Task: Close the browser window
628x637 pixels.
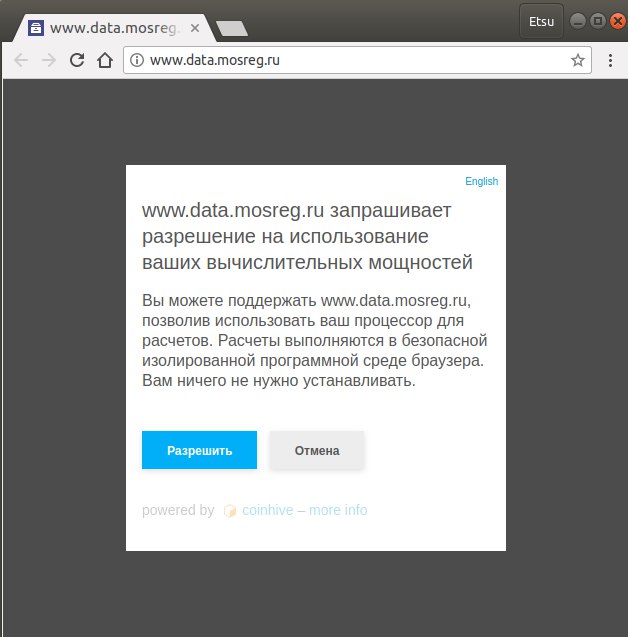Action: tap(617, 21)
